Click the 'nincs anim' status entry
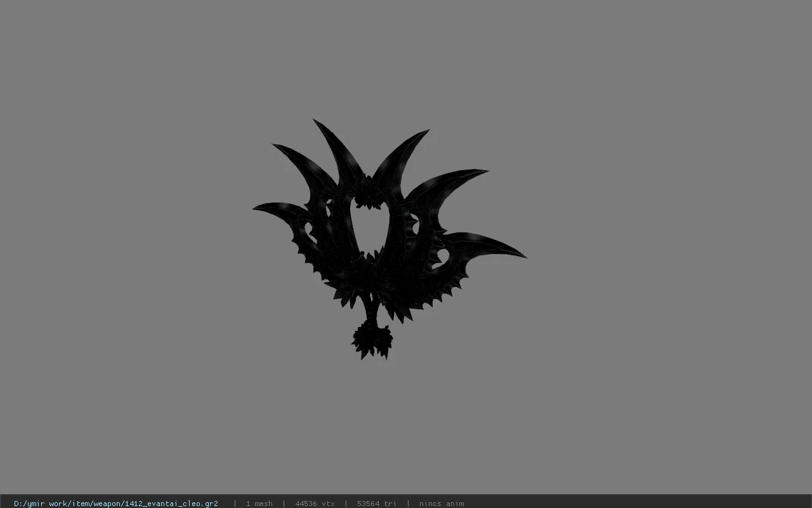 click(442, 504)
